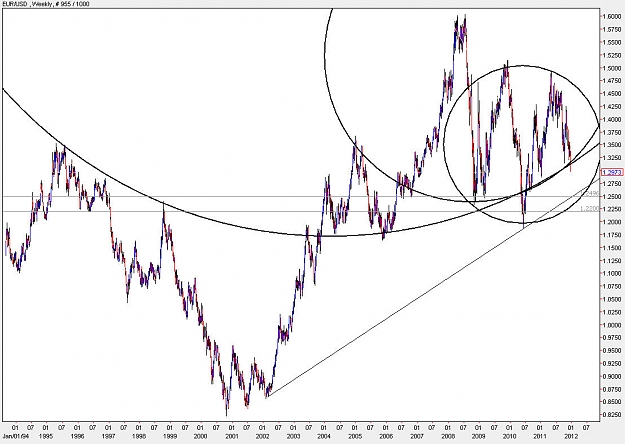
Task: Click the 1.5250 price axis label
Action: [x=612, y=55]
